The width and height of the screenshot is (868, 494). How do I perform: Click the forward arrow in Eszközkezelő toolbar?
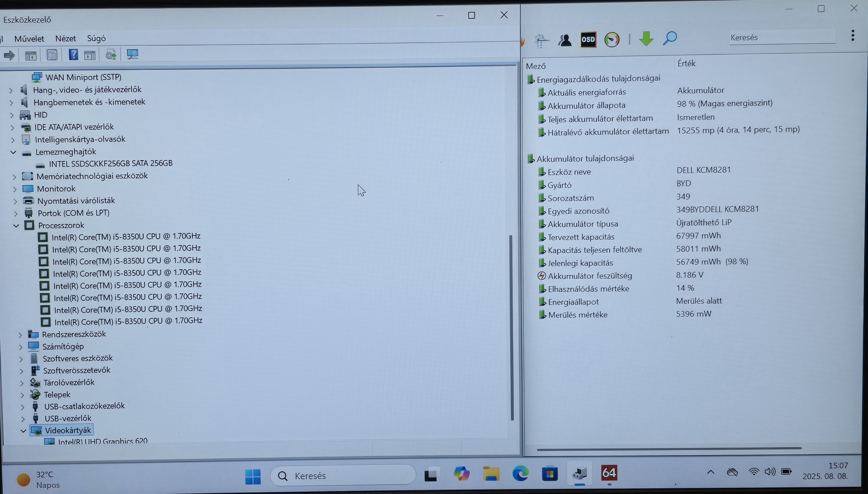point(9,56)
